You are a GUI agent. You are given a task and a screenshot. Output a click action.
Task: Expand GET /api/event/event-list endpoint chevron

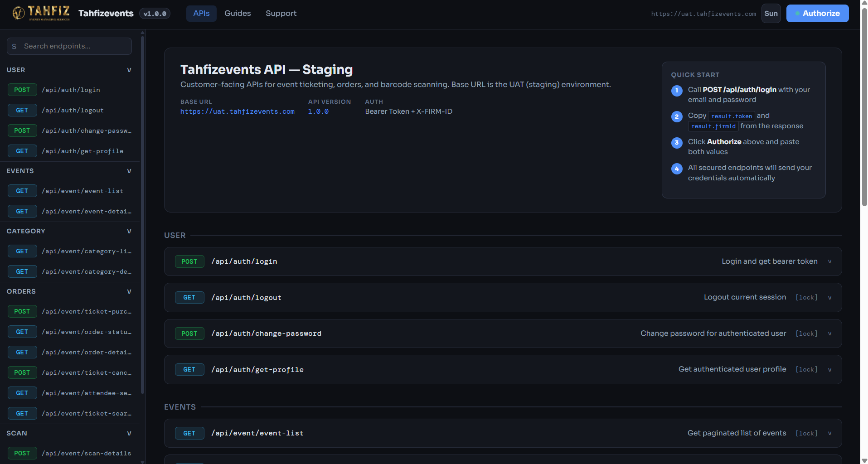(x=830, y=433)
